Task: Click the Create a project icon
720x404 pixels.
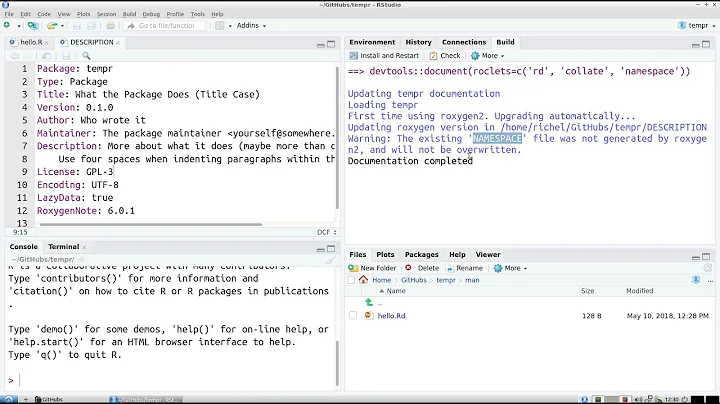Action: [x=33, y=26]
